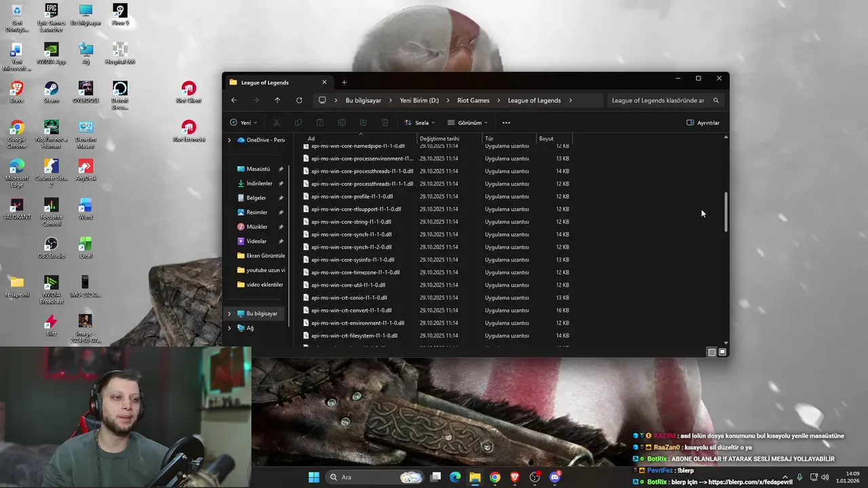The width and height of the screenshot is (868, 488).
Task: Open İndirilenler in the sidebar
Action: point(260,184)
